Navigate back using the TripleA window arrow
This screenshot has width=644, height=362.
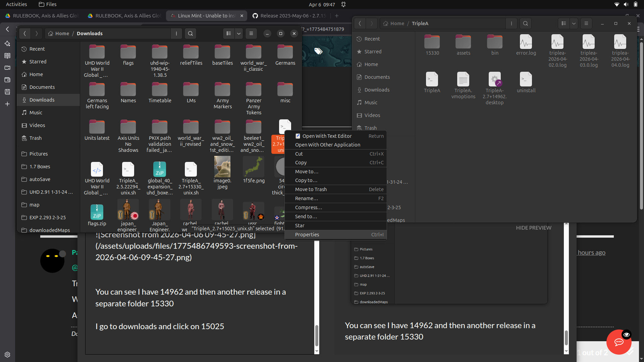pyautogui.click(x=360, y=23)
